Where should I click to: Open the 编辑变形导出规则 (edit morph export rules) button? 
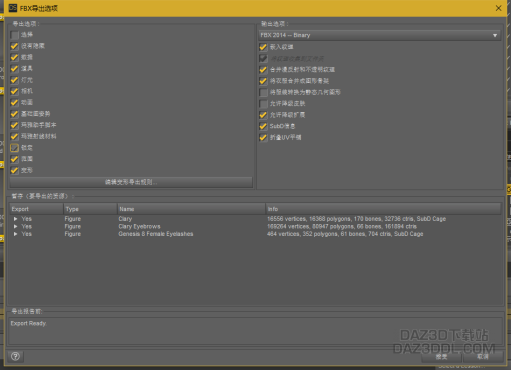coord(131,182)
